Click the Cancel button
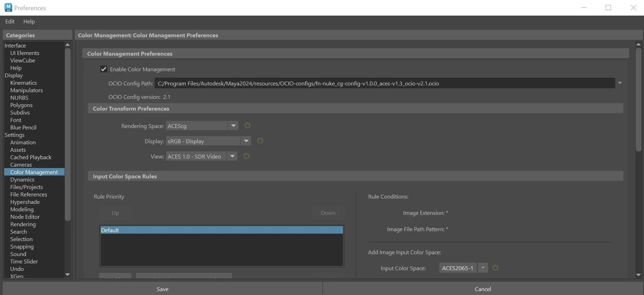 (x=483, y=289)
